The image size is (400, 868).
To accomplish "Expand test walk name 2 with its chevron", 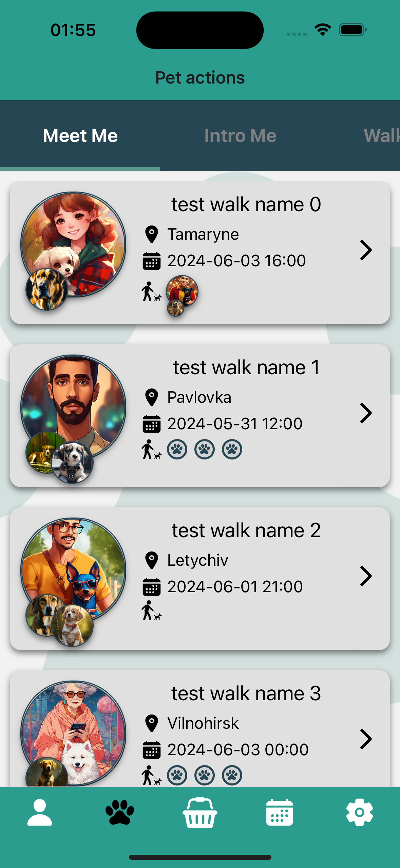I will click(x=366, y=576).
